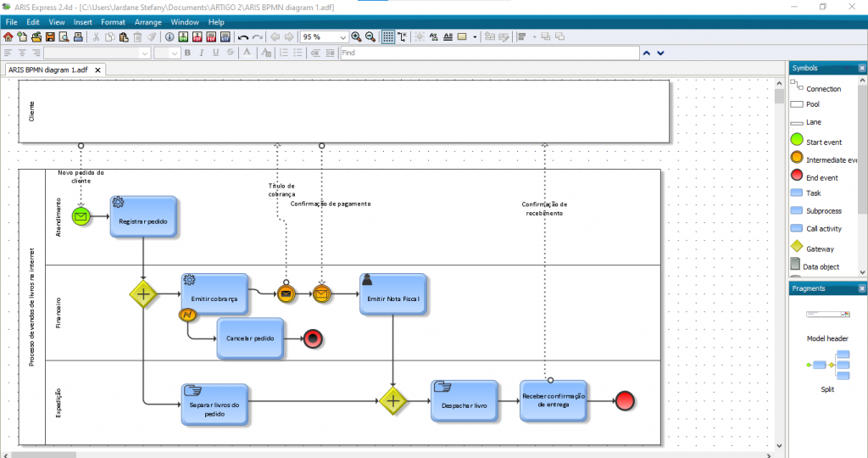Open the zoom percentage dropdown
The image size is (868, 458).
343,37
